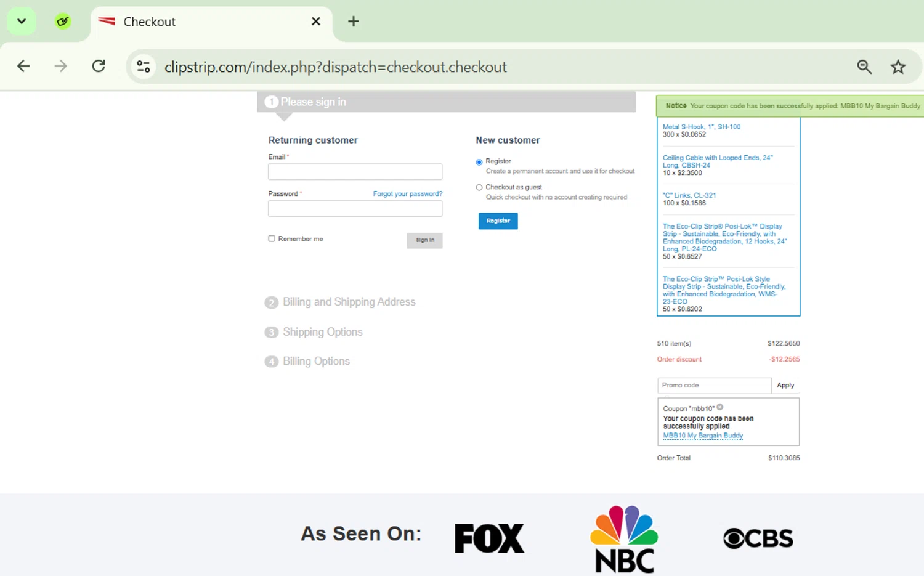The height and width of the screenshot is (576, 924).
Task: Click the Returning customer heading
Action: click(x=313, y=140)
